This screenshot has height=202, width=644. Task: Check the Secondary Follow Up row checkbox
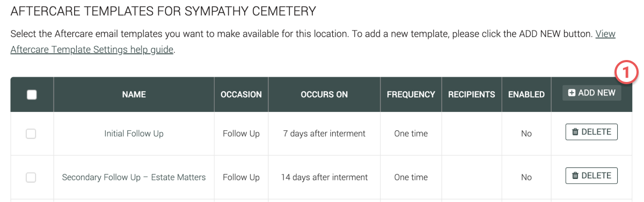(31, 177)
